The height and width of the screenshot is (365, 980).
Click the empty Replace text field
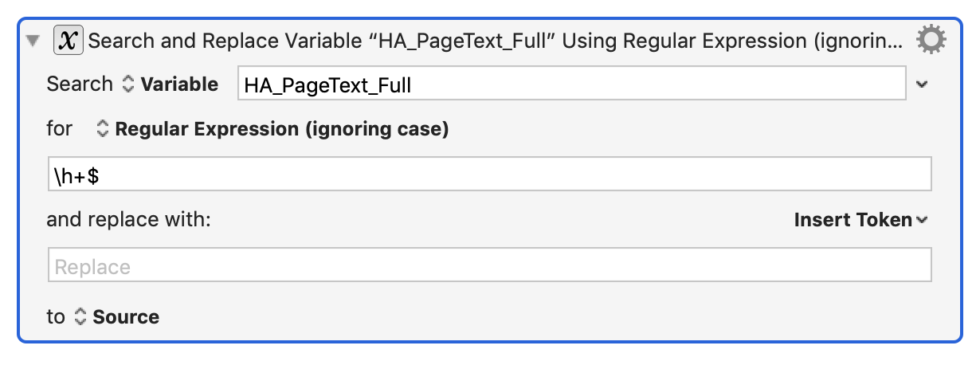[x=489, y=265]
